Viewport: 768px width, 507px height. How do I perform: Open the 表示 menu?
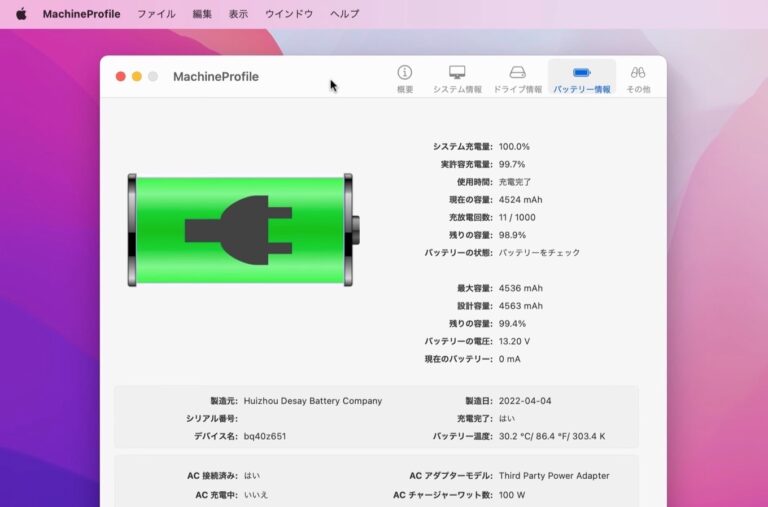(238, 14)
